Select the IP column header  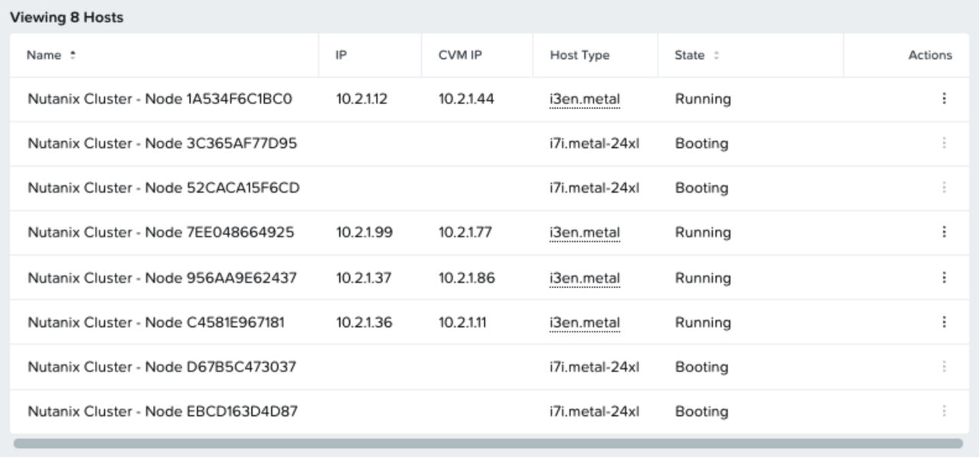[x=343, y=55]
